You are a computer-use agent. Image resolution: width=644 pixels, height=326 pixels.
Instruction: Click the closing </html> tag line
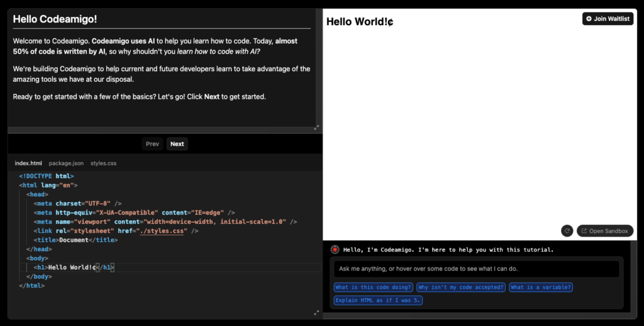[31, 286]
